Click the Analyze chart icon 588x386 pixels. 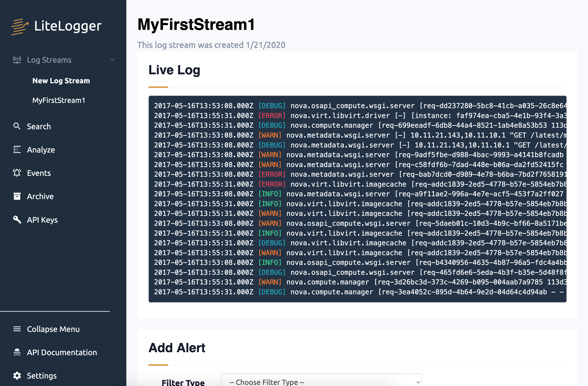coord(17,149)
